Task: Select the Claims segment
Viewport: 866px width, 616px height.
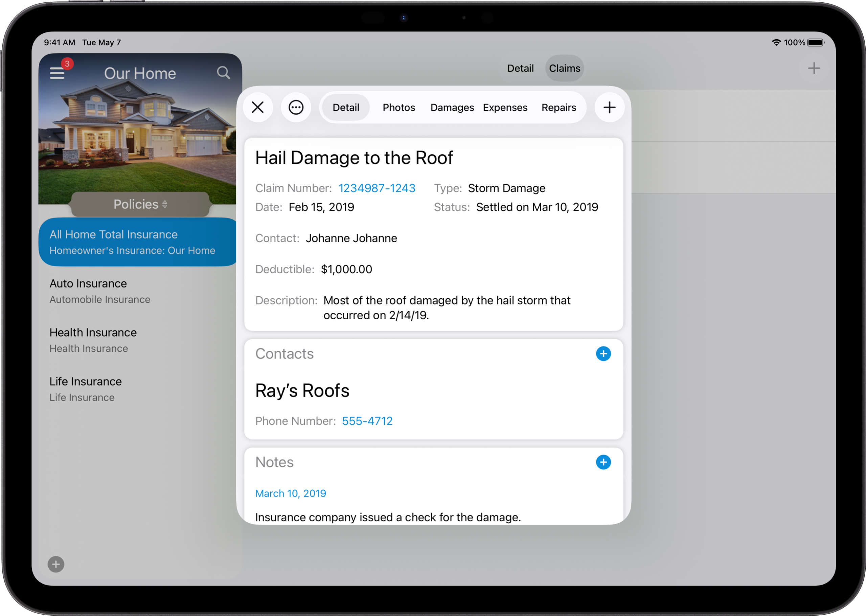Action: tap(564, 69)
